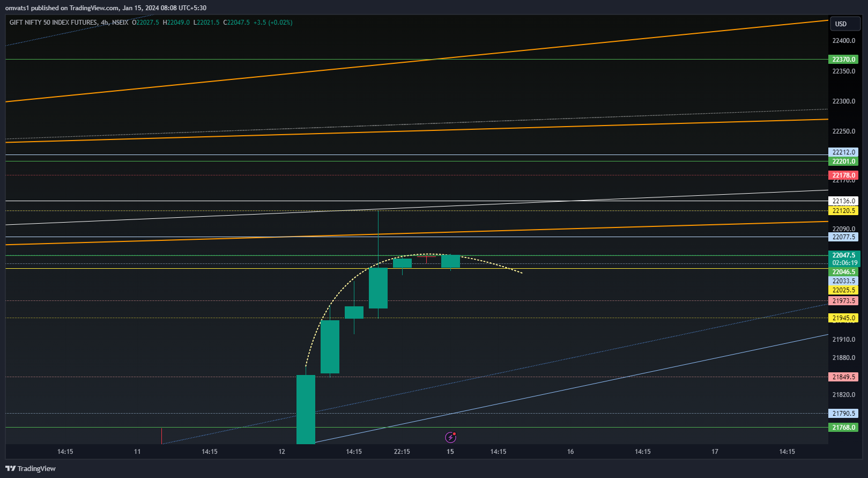Click the USD currency button
The width and height of the screenshot is (868, 478).
point(845,24)
